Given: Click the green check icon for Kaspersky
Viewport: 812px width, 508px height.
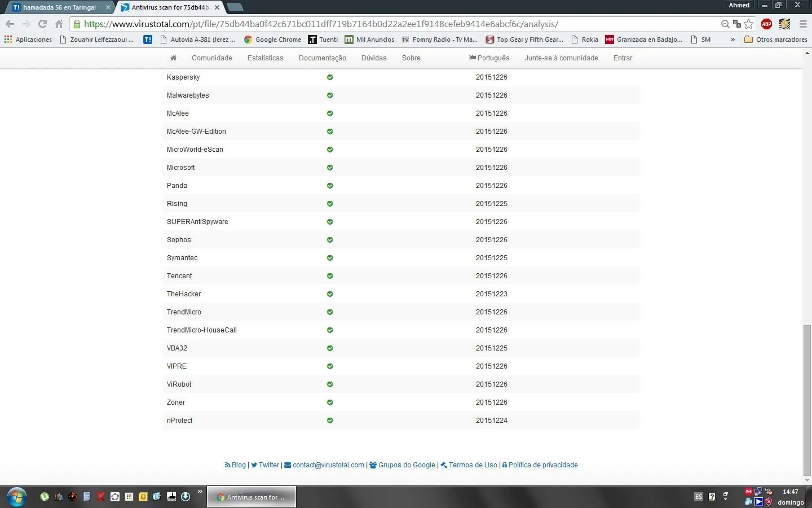Looking at the screenshot, I should click(x=330, y=77).
